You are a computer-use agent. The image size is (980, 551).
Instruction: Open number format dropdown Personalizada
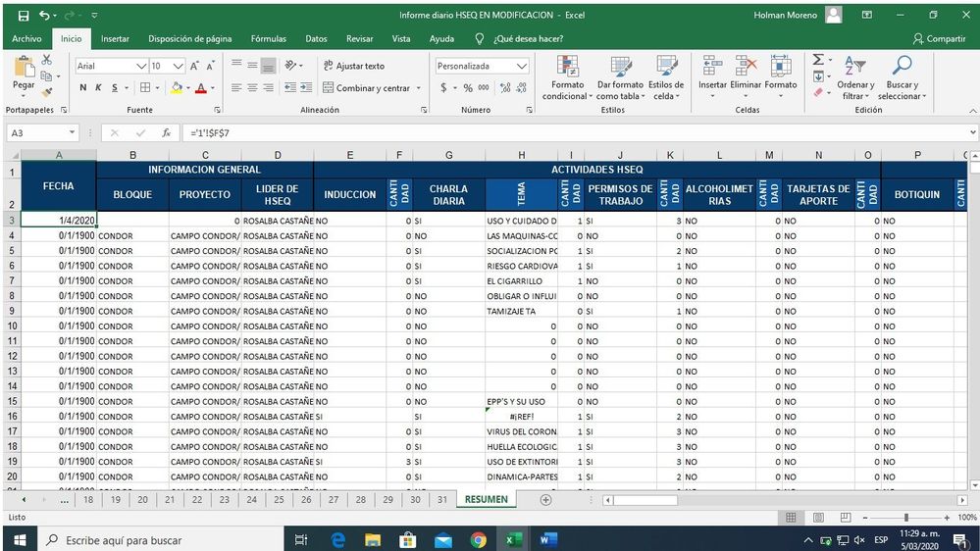tap(522, 67)
